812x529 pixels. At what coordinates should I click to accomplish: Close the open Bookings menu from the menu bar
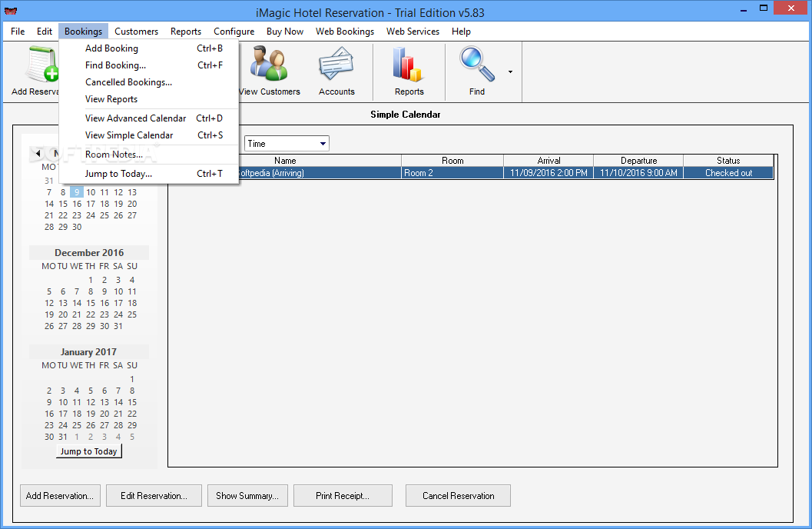click(84, 31)
